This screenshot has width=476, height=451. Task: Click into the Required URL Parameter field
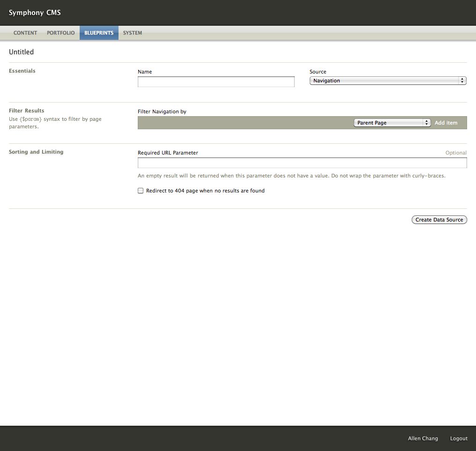pos(302,163)
